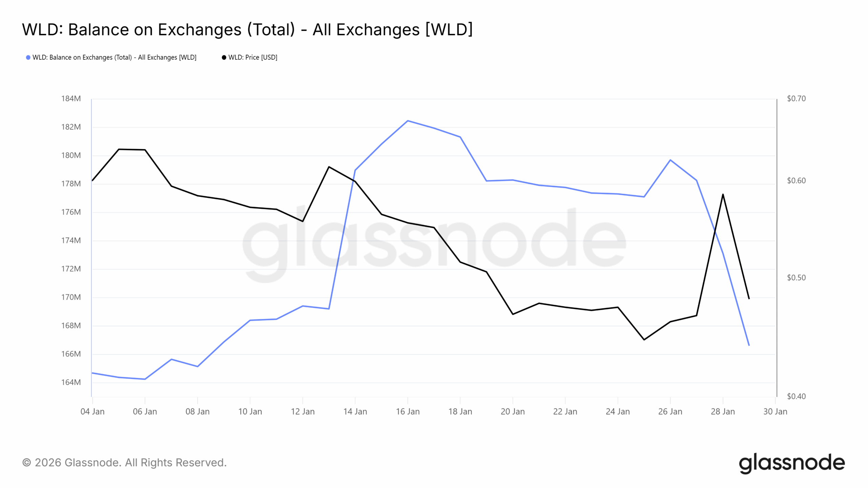Click the 30 Jan x-axis label
This screenshot has width=868, height=488.
point(775,412)
